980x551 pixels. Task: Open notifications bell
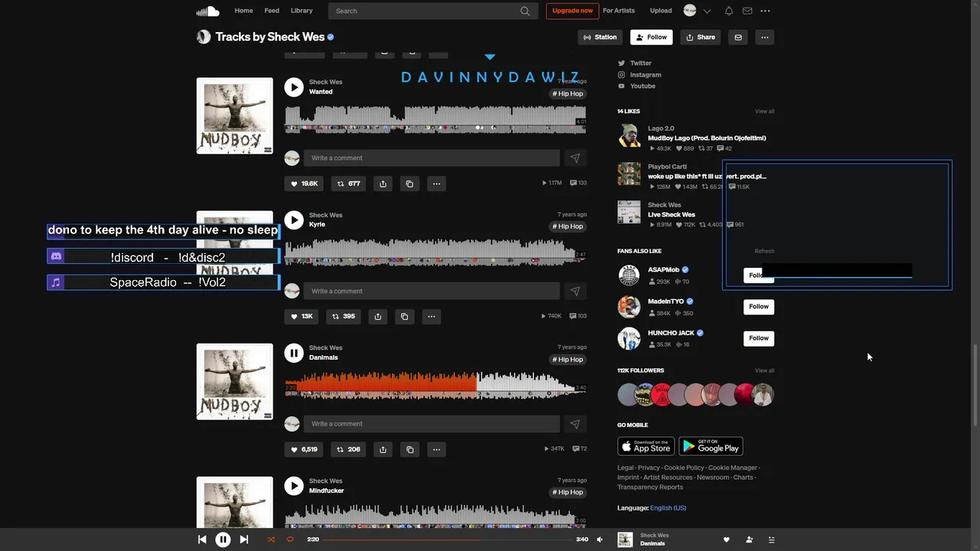(729, 11)
